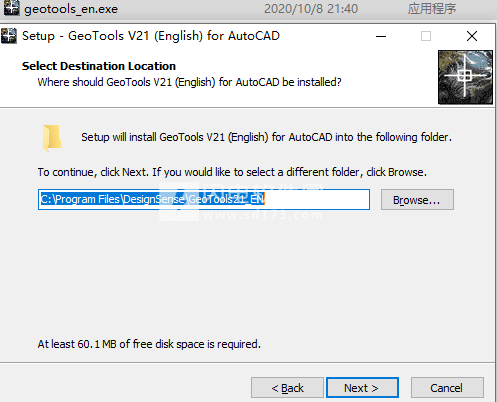Click the geotools_en.exe file name

71,9
